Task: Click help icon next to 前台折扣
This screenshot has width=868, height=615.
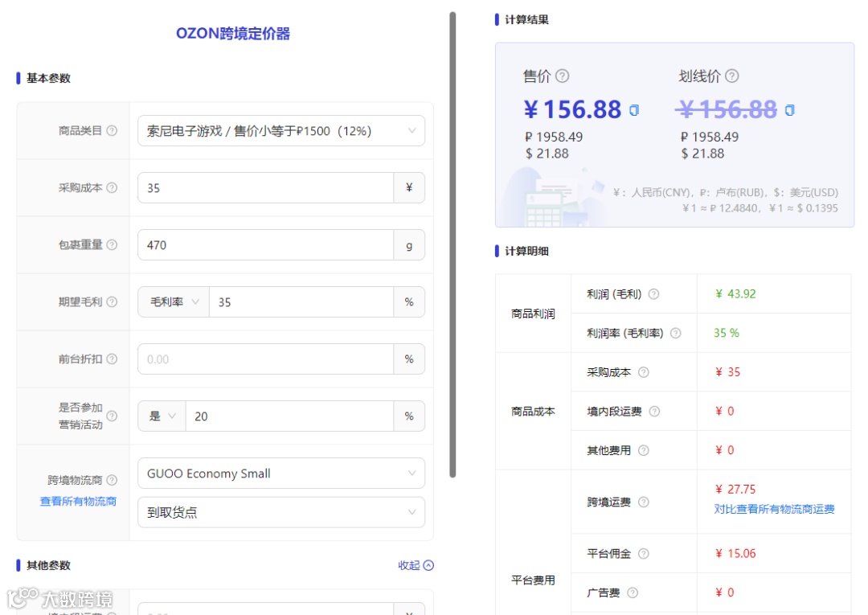Action: click(x=112, y=359)
